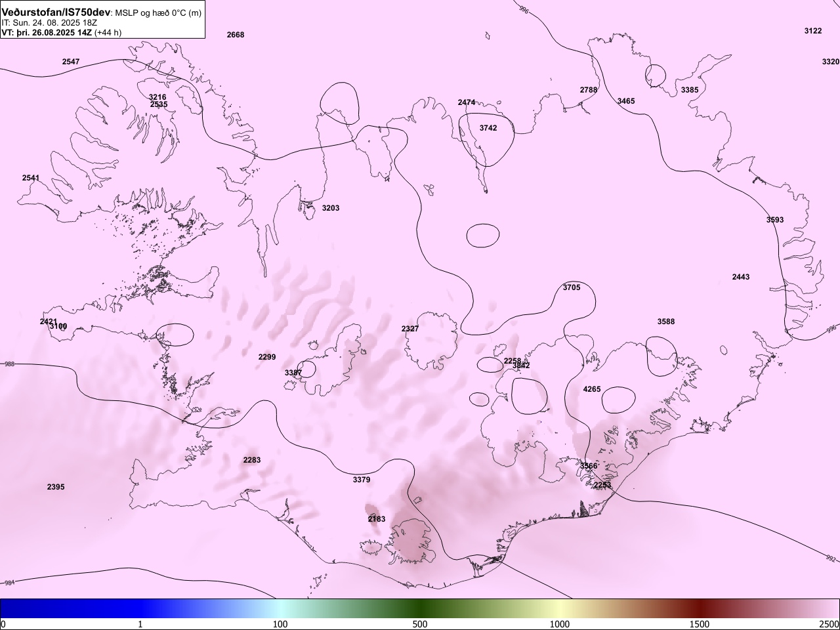
Task: Click the map value 2327
Action: pyautogui.click(x=410, y=329)
